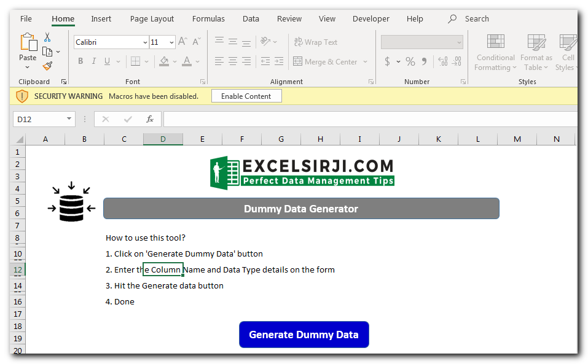Toggle Wrap Text

[315, 42]
